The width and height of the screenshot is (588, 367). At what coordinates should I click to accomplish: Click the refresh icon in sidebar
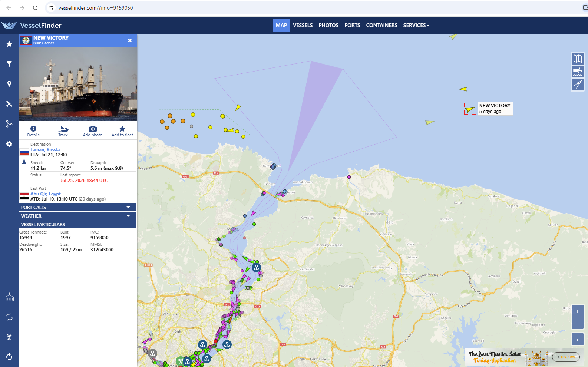(9, 357)
